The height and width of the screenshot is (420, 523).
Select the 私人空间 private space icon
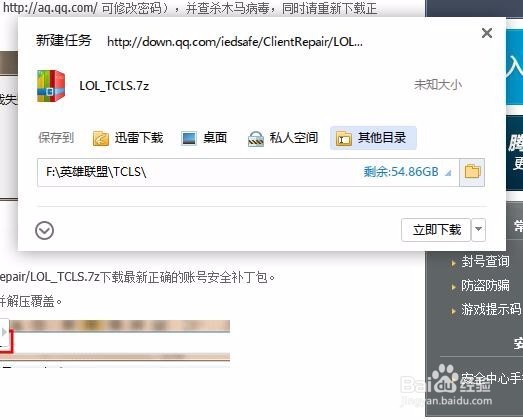(256, 139)
